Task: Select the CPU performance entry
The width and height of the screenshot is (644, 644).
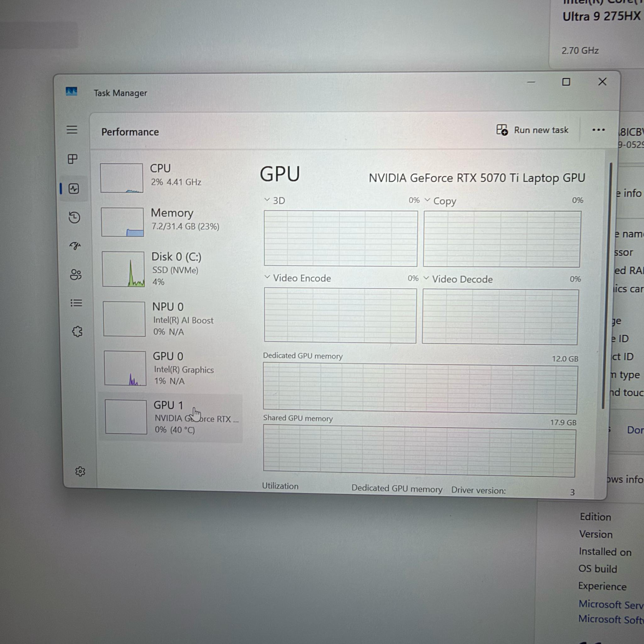Action: 171,177
